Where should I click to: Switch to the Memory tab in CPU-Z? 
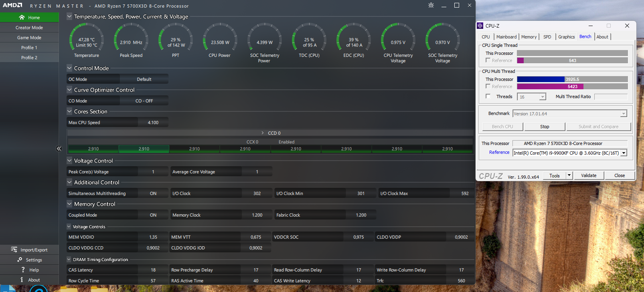coord(529,37)
